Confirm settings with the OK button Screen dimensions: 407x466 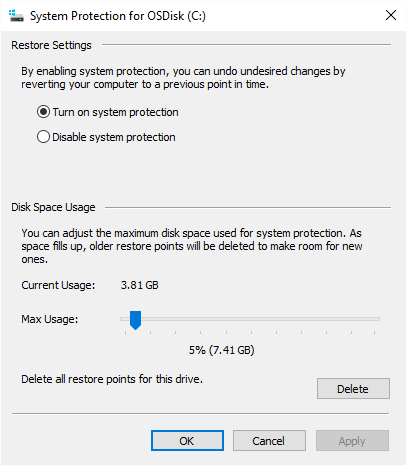pos(187,441)
